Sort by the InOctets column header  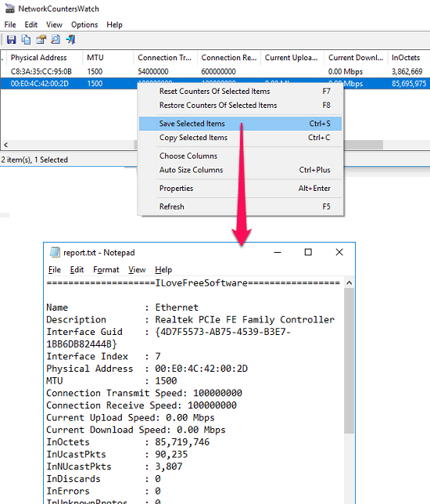point(408,58)
